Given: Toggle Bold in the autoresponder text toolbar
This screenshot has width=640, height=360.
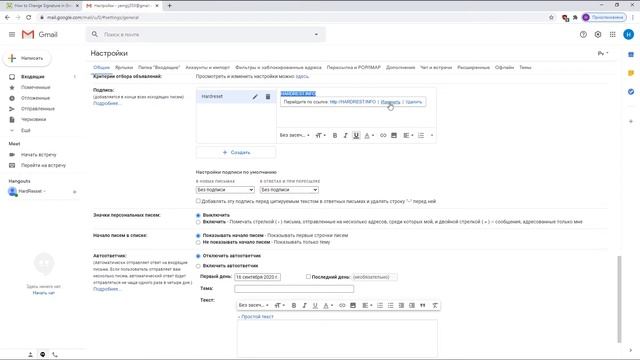Looking at the screenshot, I should (x=293, y=305).
